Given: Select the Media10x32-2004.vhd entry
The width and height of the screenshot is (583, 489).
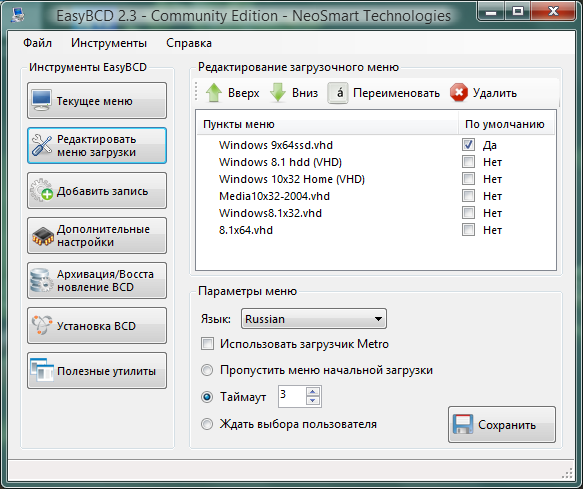Looking at the screenshot, I should pos(274,196).
